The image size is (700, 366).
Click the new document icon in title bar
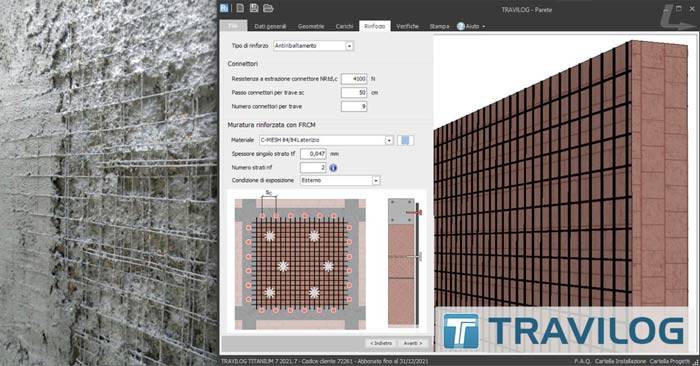(x=240, y=8)
